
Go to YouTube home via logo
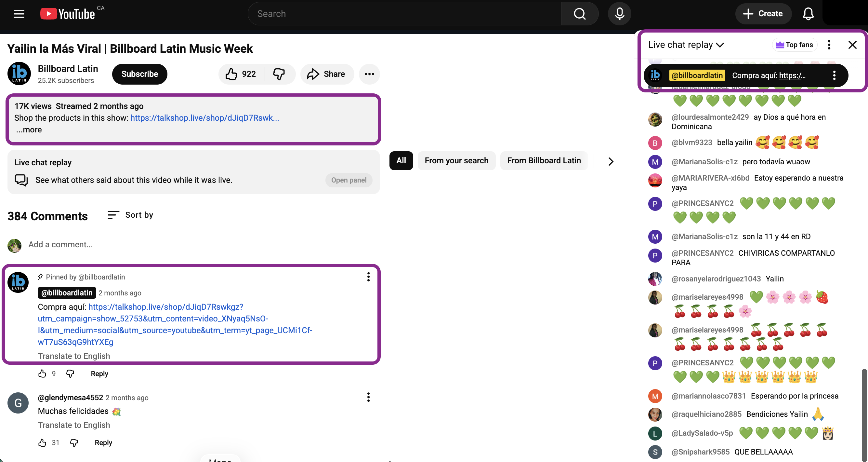coord(68,14)
